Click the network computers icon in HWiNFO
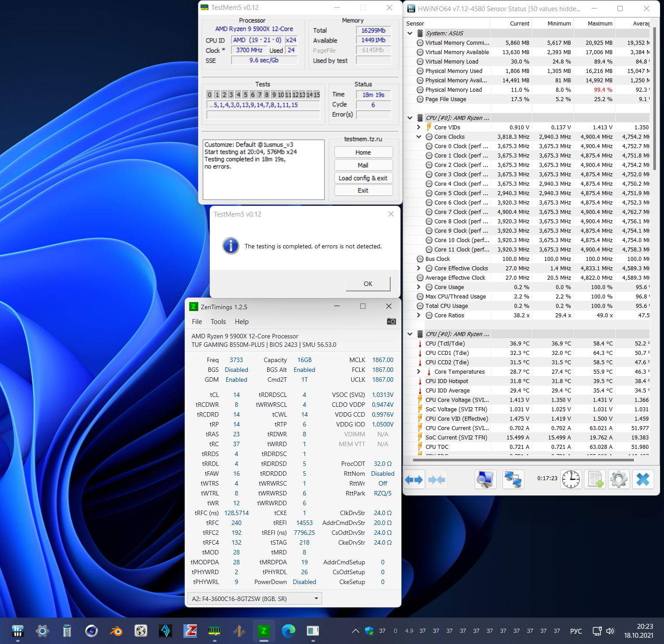The image size is (664, 644). point(513,480)
